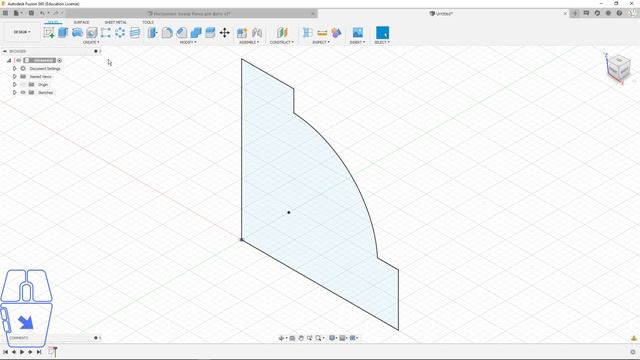Select the Hole tool

pyautogui.click(x=91, y=33)
